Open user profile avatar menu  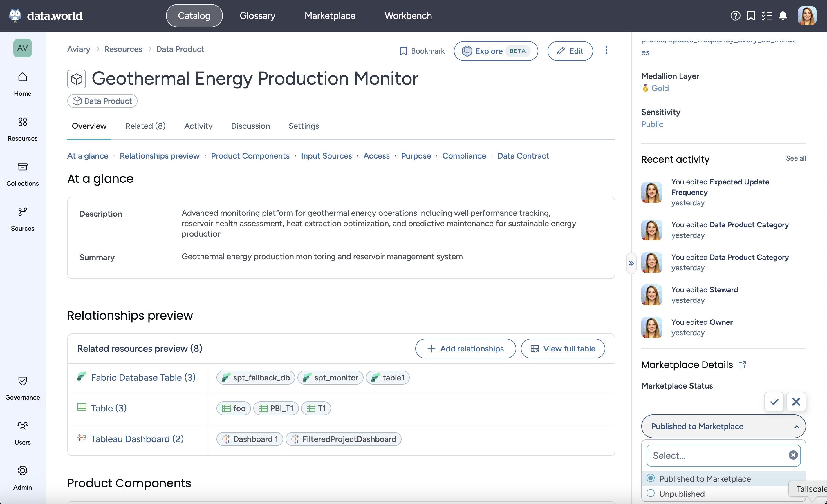(x=807, y=16)
